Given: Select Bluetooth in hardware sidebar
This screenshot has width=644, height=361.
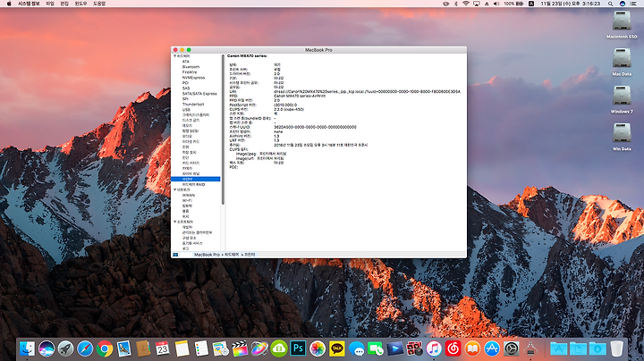Looking at the screenshot, I should pos(191,67).
